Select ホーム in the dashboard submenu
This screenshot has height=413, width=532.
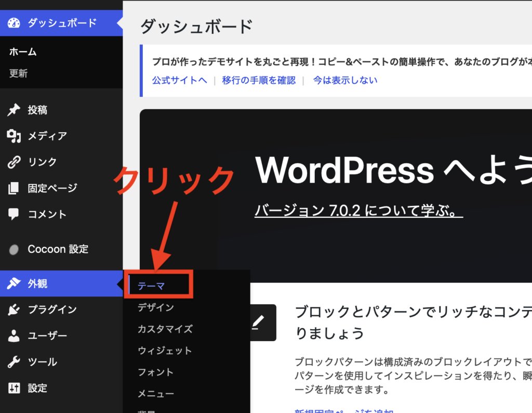coord(23,51)
